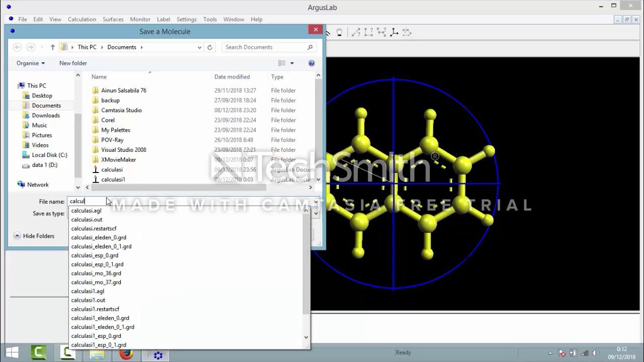Toggle the XYZ axes display icon
This screenshot has height=362, width=644.
(394, 33)
